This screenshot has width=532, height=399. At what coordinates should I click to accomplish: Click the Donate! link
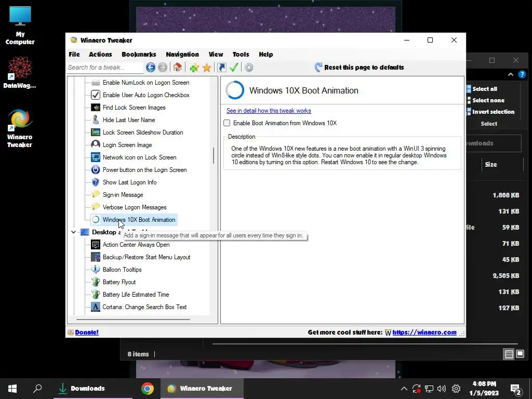pos(87,332)
